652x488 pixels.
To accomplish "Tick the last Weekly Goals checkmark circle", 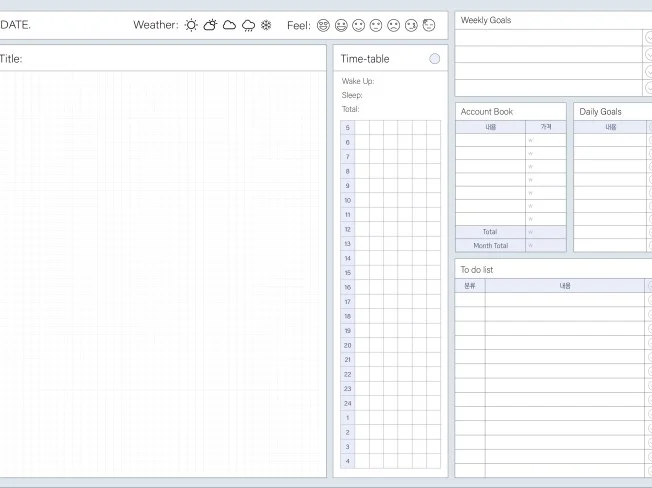I will pos(648,87).
